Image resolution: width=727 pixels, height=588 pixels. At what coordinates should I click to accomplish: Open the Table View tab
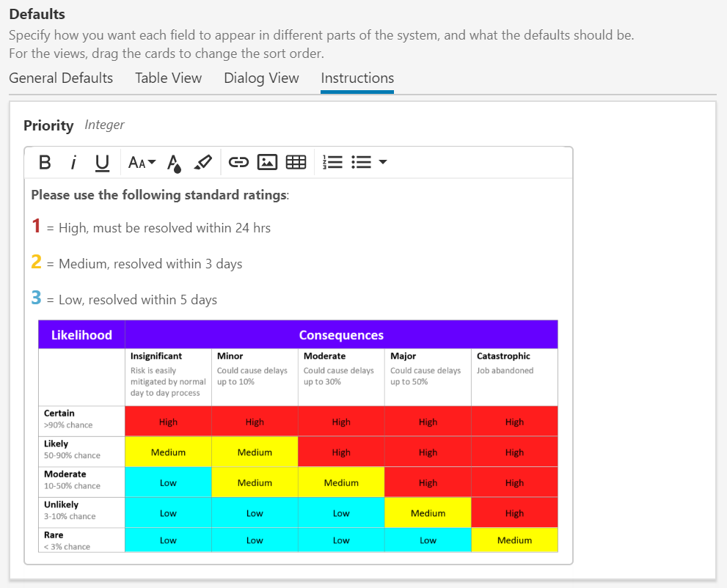pyautogui.click(x=168, y=78)
